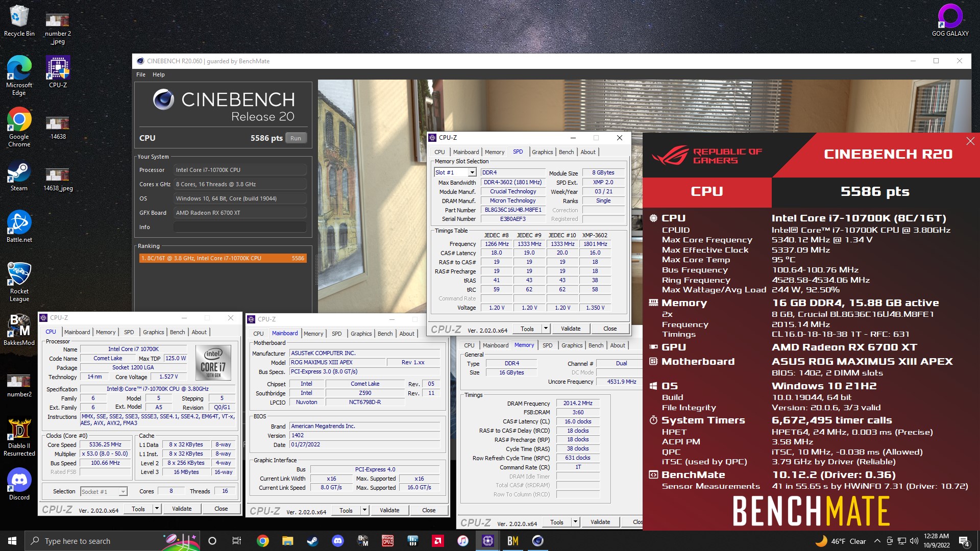The height and width of the screenshot is (551, 980).
Task: Select the Cinebench ranking entry scoring 5586
Action: pyautogui.click(x=223, y=258)
